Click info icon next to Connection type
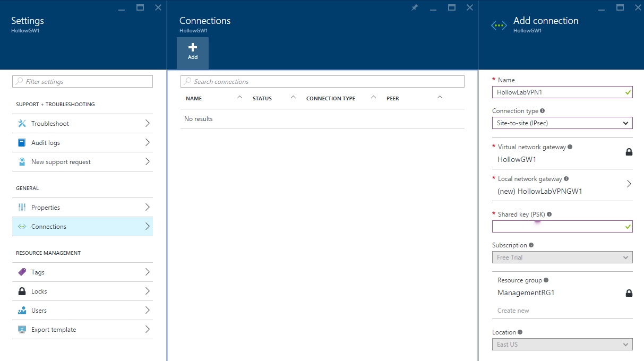The image size is (644, 361). pyautogui.click(x=542, y=111)
